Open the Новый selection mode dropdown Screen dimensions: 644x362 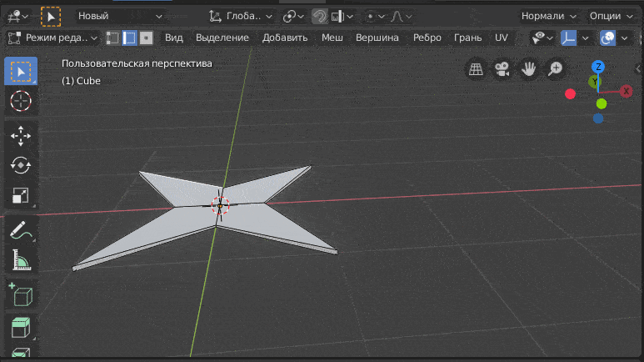point(120,17)
